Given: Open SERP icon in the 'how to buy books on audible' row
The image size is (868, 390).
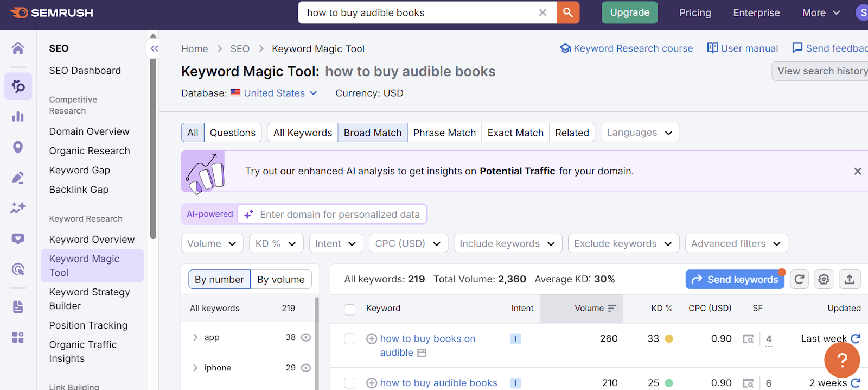Looking at the screenshot, I should (748, 339).
